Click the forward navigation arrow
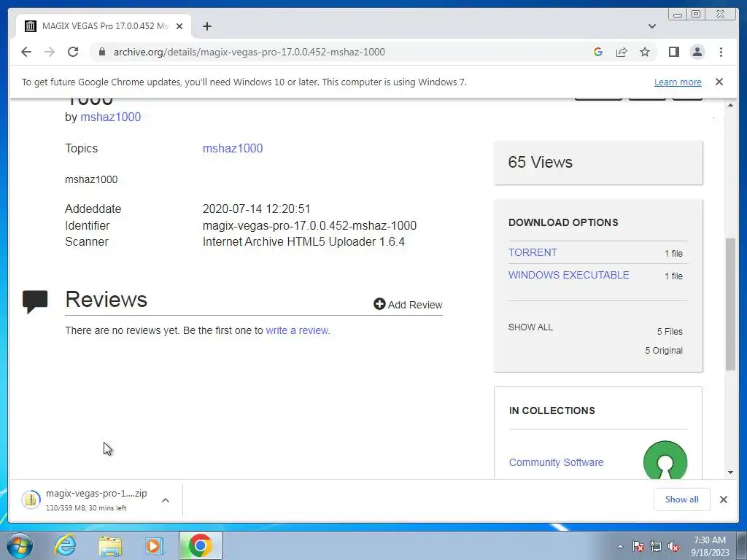Viewport: 747px width, 560px height. (x=50, y=52)
